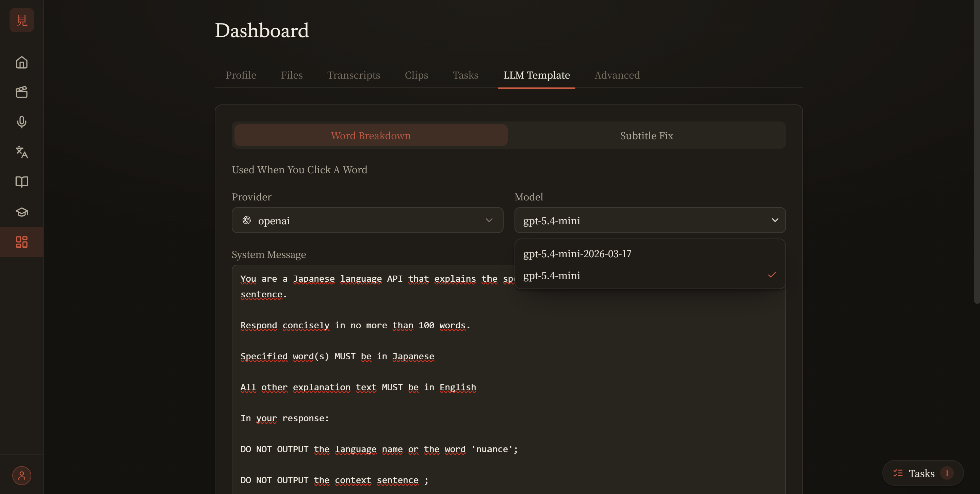Click the Tasks checklist icon
Image resolution: width=980 pixels, height=494 pixels.
click(898, 473)
